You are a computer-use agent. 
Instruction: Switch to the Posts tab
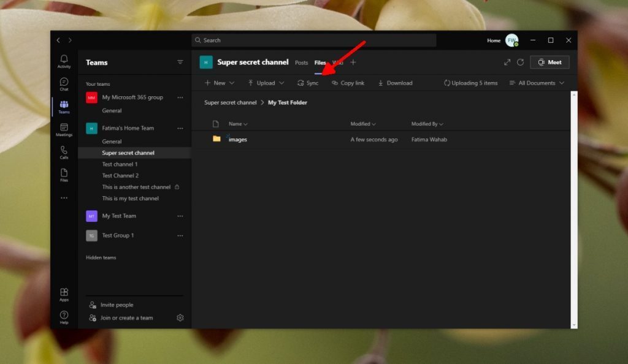click(x=301, y=63)
